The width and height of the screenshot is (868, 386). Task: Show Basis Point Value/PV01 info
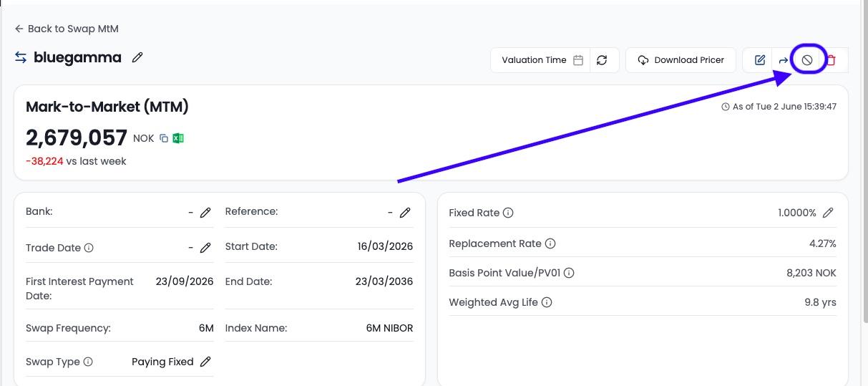point(569,273)
